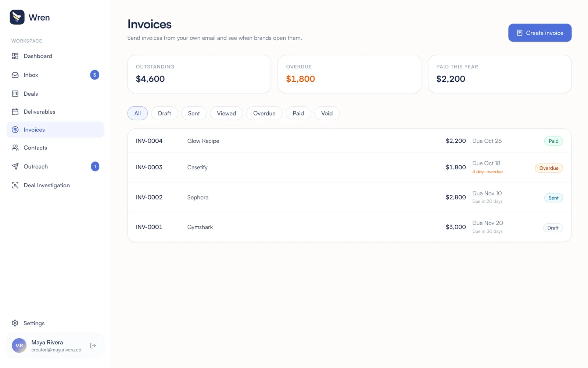Click the Outreach paper-plane icon

15,166
